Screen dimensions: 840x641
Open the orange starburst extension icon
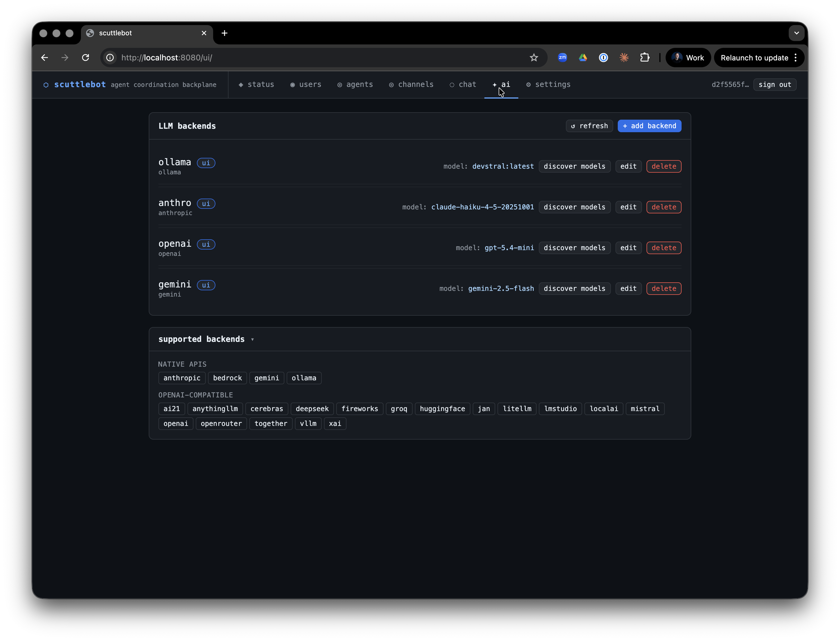tap(624, 58)
